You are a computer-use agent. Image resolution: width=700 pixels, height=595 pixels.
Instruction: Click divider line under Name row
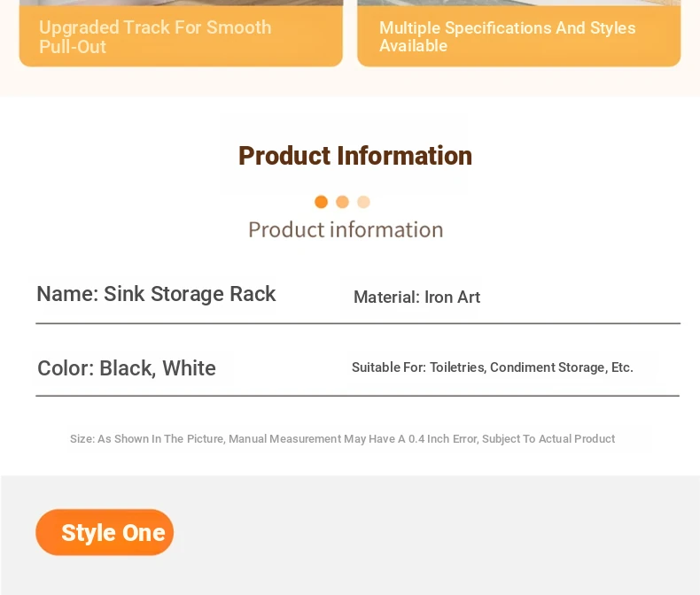[358, 323]
